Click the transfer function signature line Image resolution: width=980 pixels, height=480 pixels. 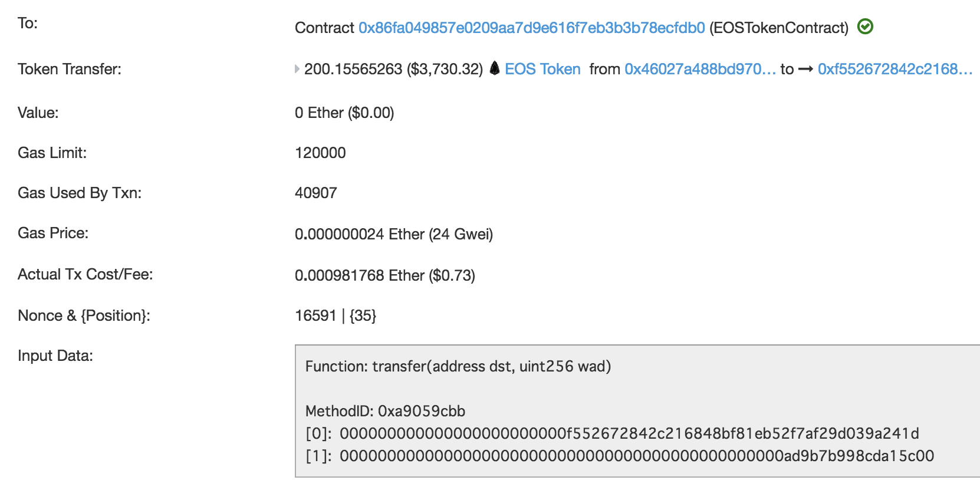tap(458, 366)
